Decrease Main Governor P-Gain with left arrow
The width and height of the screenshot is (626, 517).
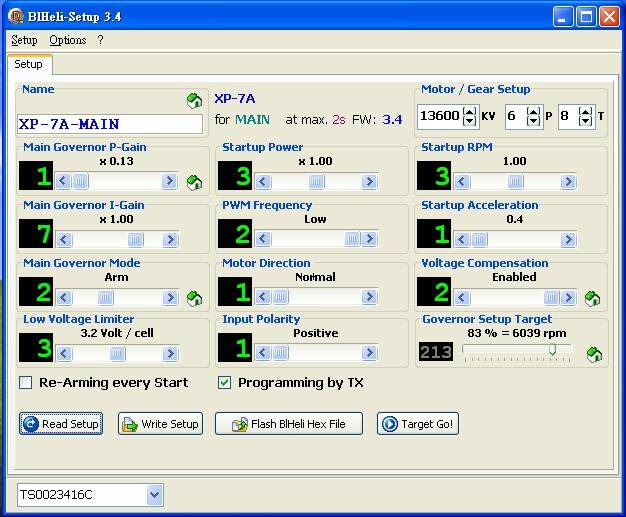coord(63,181)
